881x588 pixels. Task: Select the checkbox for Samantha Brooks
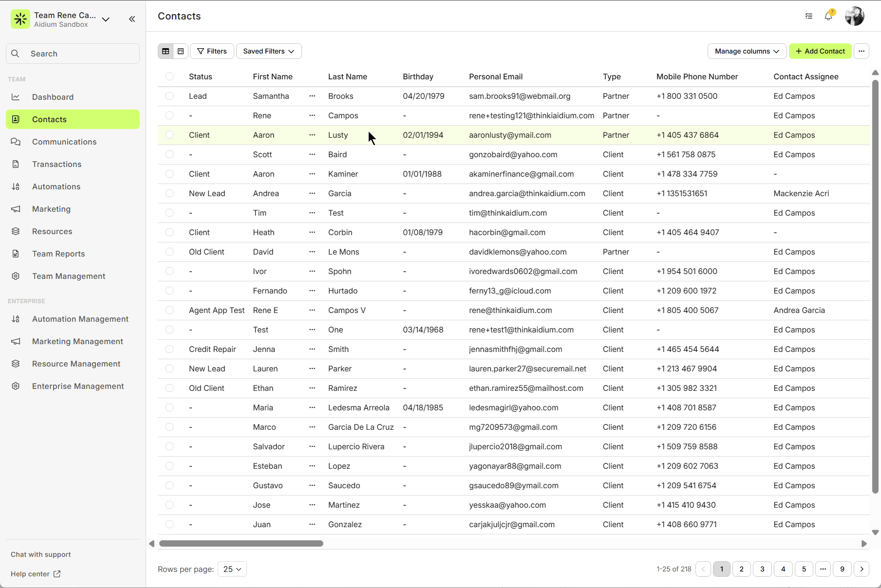pyautogui.click(x=169, y=96)
